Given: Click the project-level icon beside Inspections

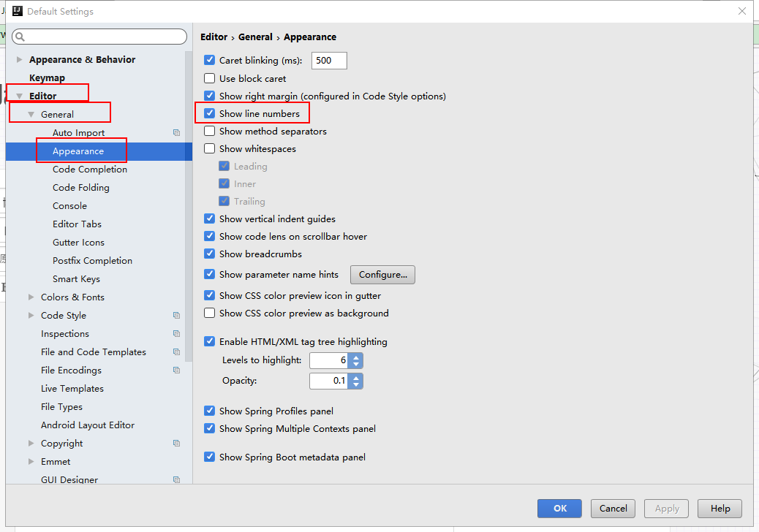Looking at the screenshot, I should pyautogui.click(x=177, y=334).
